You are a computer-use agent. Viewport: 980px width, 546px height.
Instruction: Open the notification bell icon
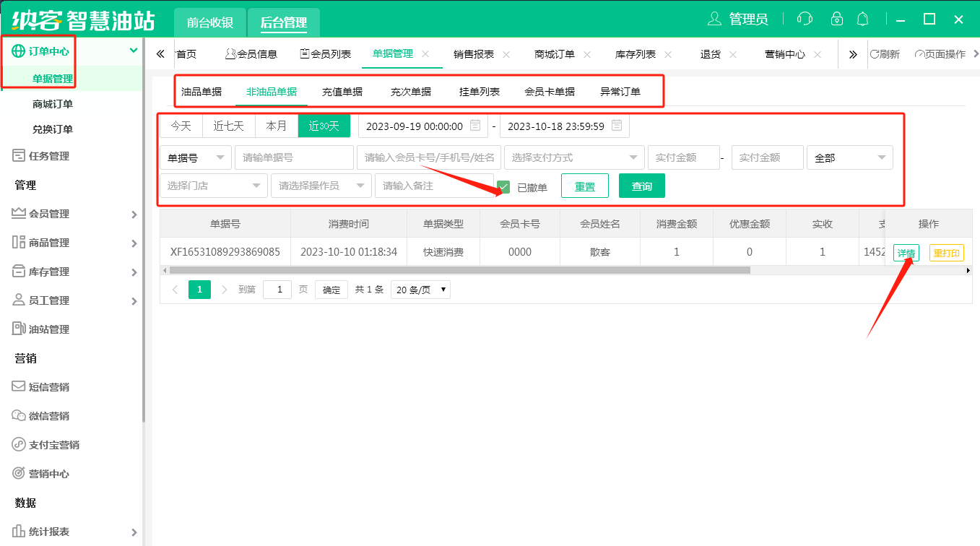tap(862, 19)
